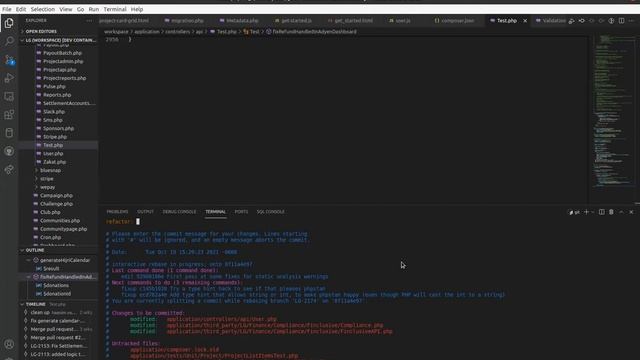Open Communitypage.php in explorer
Image resolution: width=640 pixels, height=360 pixels.
coord(63,229)
